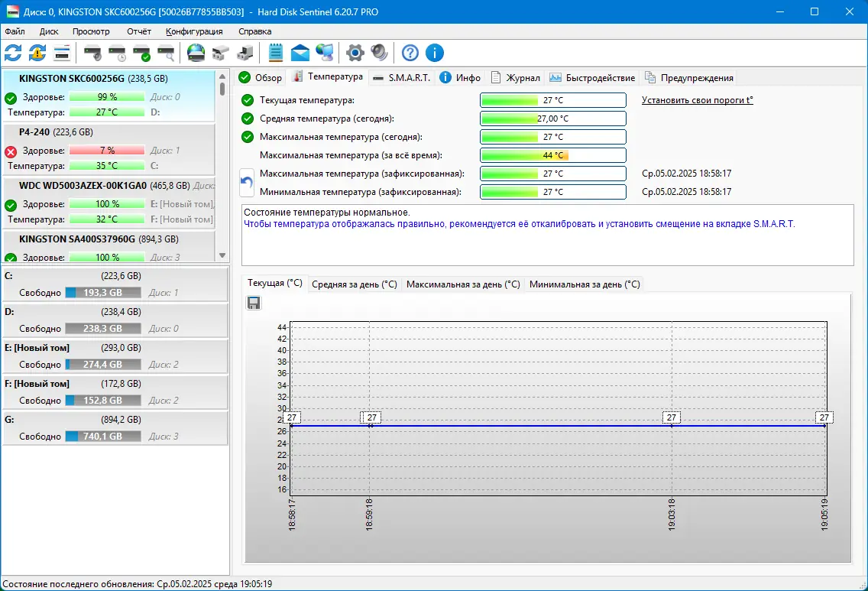The height and width of the screenshot is (591, 868).
Task: Click the speaker sound settings icon
Action: [378, 53]
